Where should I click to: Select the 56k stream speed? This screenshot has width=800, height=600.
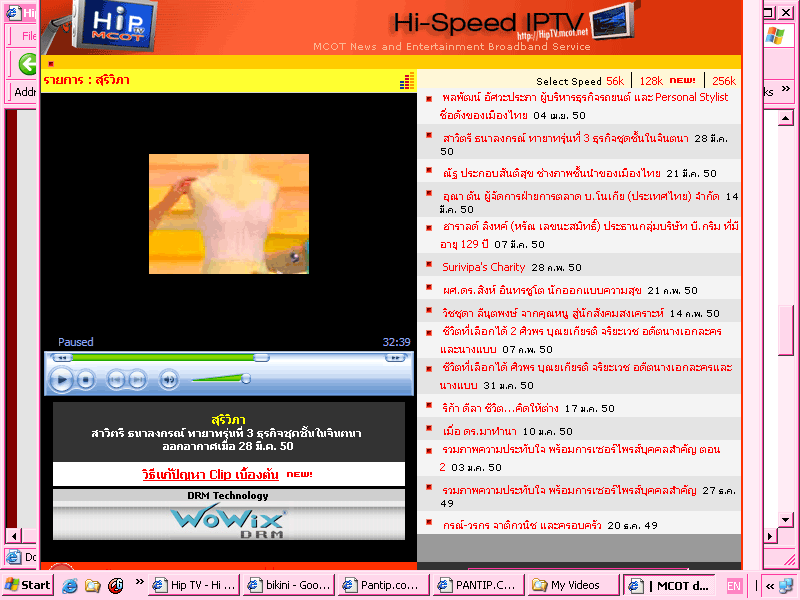click(x=615, y=81)
